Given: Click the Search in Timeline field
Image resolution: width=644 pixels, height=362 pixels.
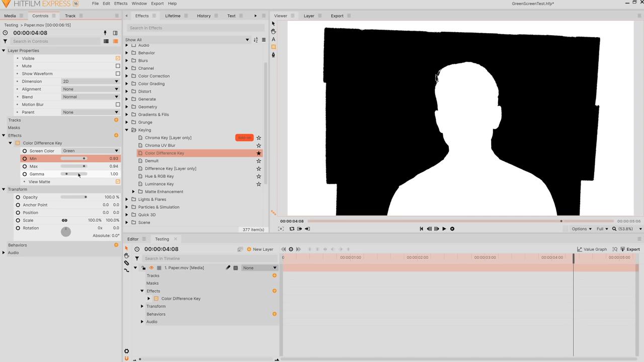Looking at the screenshot, I should pos(210,258).
